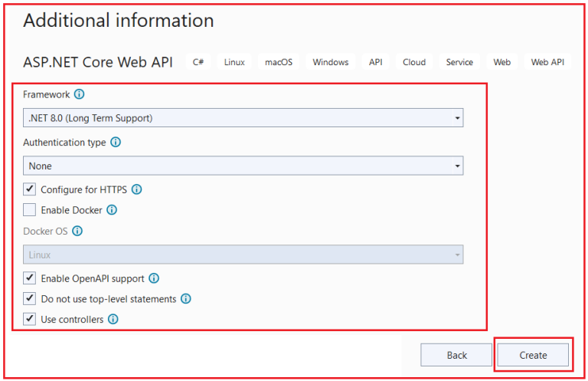Click the info icon beside Authentication type
The image size is (588, 381).
[116, 143]
